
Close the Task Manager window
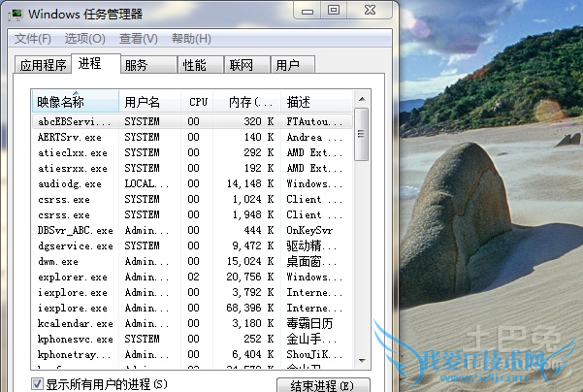click(370, 10)
